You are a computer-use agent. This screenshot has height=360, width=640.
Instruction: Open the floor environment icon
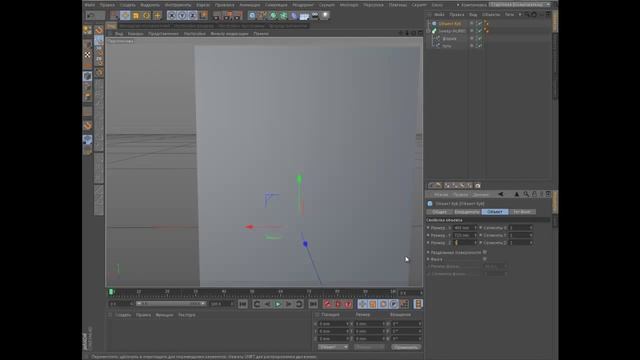tap(304, 16)
